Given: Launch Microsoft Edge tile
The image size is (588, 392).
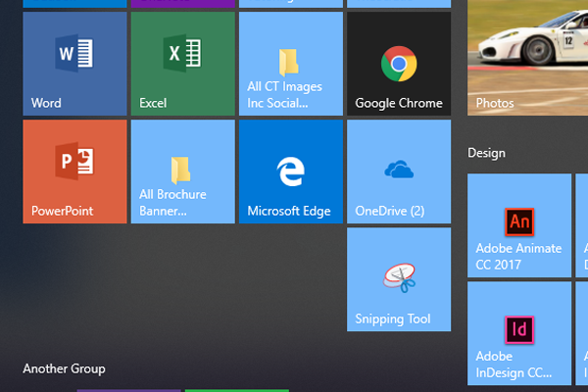Looking at the screenshot, I should coord(291,171).
